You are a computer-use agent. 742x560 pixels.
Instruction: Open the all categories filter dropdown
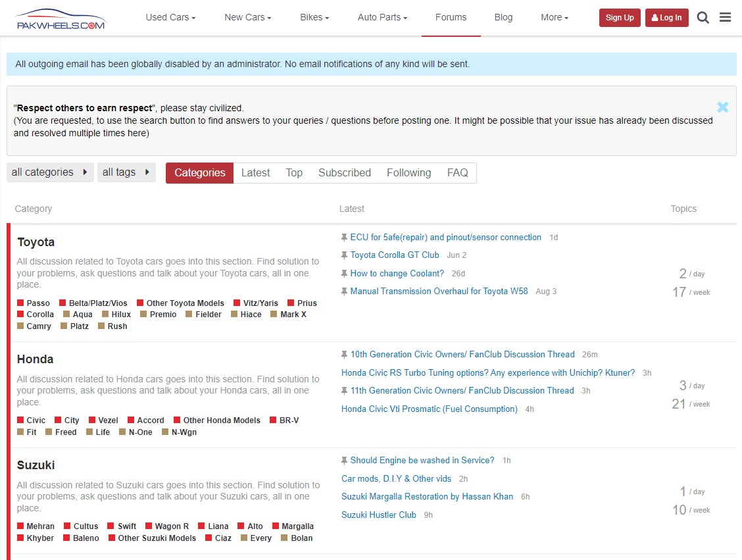coord(50,172)
